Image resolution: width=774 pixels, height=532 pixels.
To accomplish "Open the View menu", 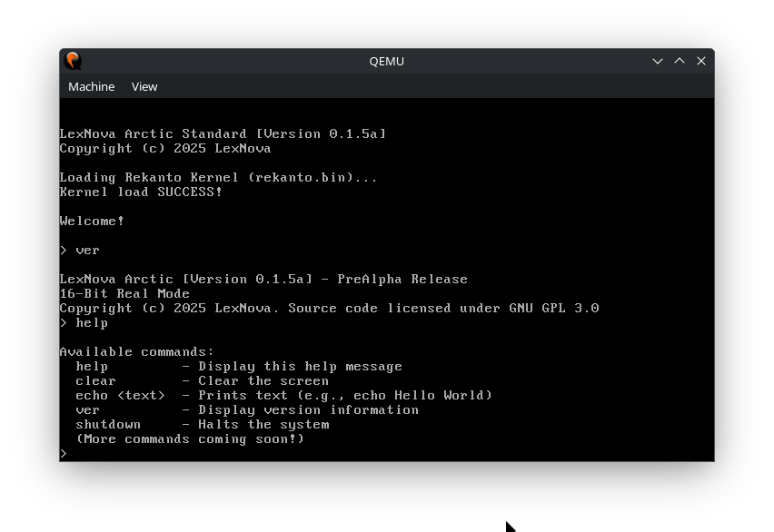I will (144, 86).
